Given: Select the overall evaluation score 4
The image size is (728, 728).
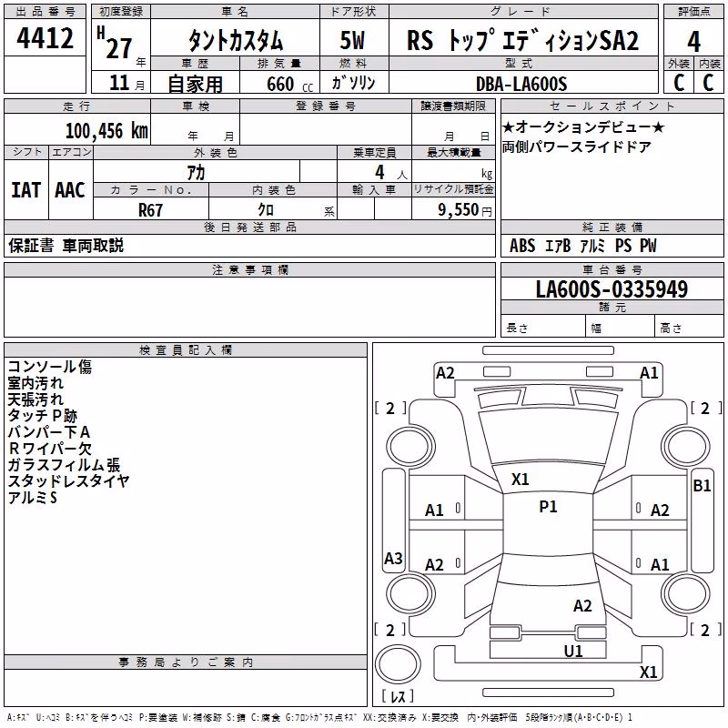Looking at the screenshot, I should [x=693, y=41].
